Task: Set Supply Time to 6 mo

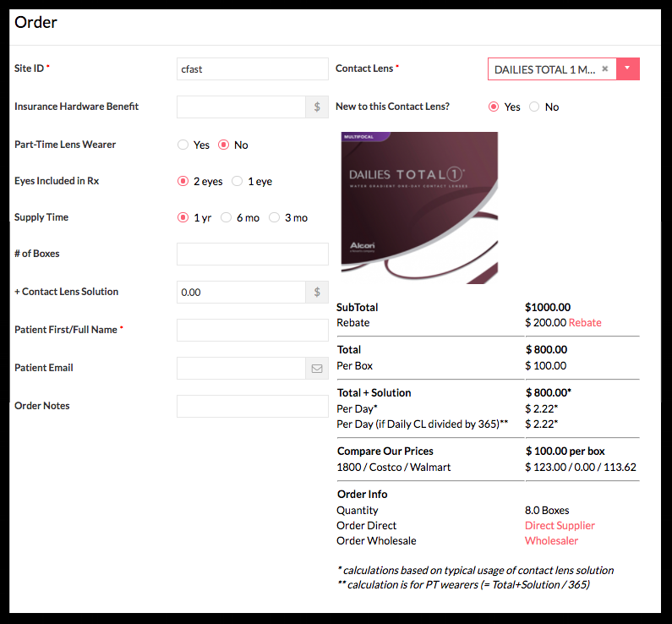Action: click(226, 217)
